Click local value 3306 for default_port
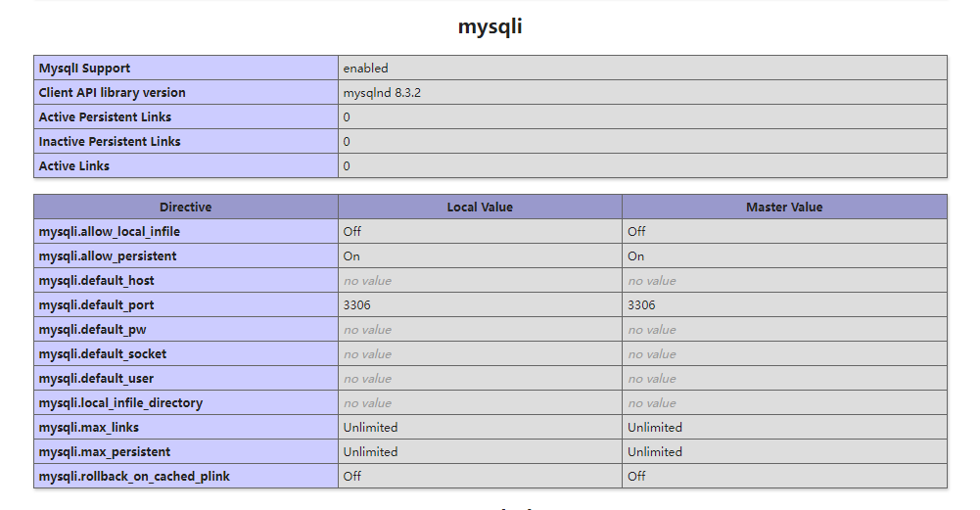Image resolution: width=980 pixels, height=510 pixels. coord(357,305)
